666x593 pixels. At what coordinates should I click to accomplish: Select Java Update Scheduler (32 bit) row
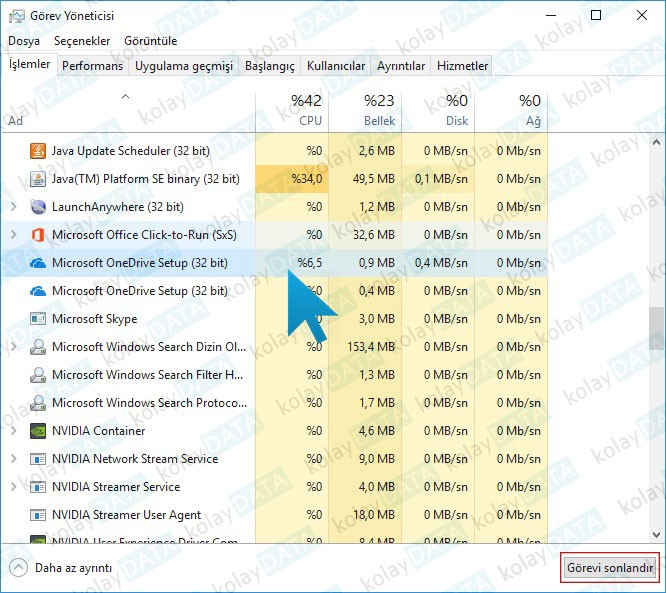click(x=274, y=151)
